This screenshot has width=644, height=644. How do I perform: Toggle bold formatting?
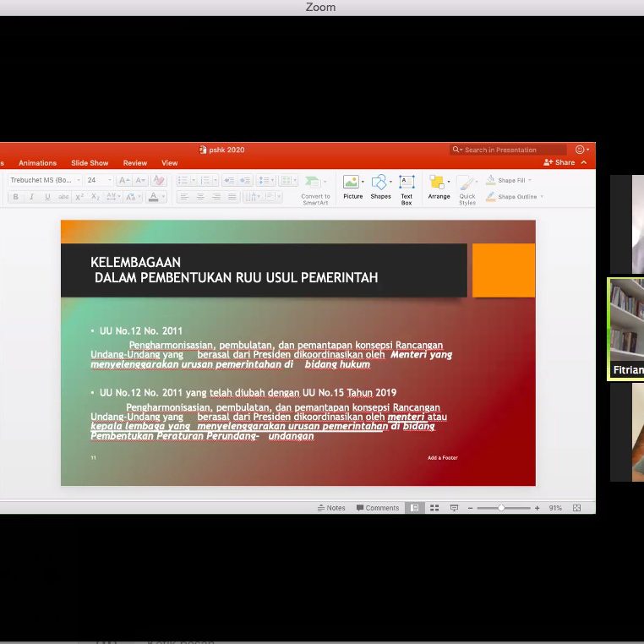click(15, 197)
